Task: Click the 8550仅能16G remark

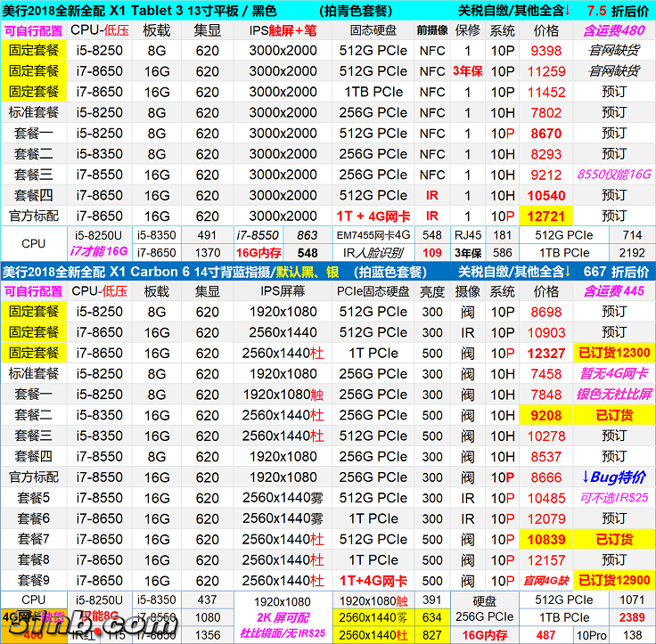Action: point(613,175)
